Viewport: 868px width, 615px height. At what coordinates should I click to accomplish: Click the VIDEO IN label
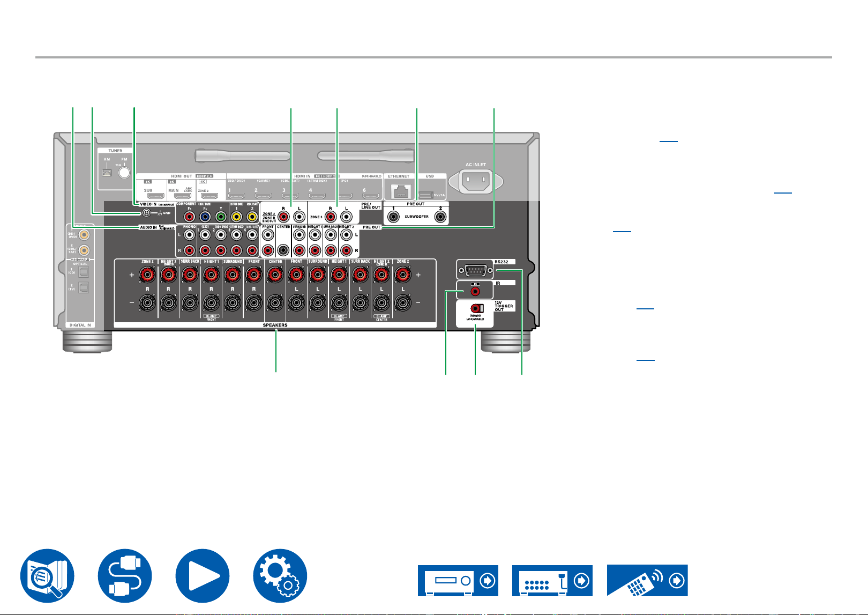pyautogui.click(x=148, y=204)
